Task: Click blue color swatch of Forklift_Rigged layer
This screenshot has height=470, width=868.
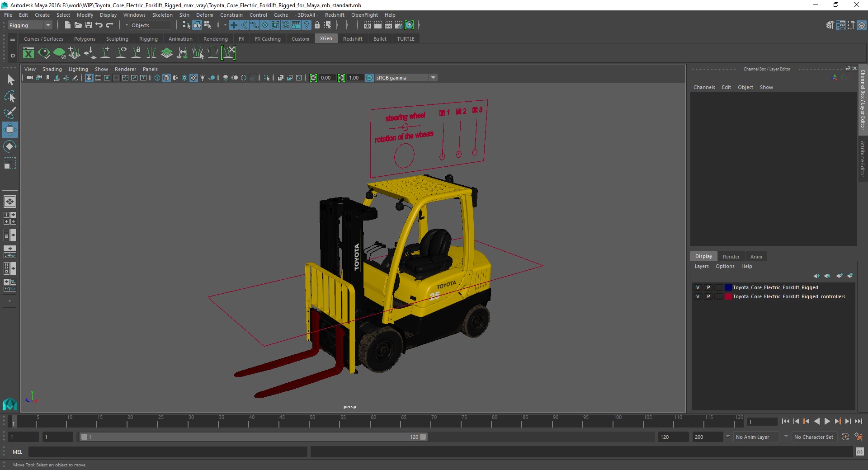Action: coord(728,287)
